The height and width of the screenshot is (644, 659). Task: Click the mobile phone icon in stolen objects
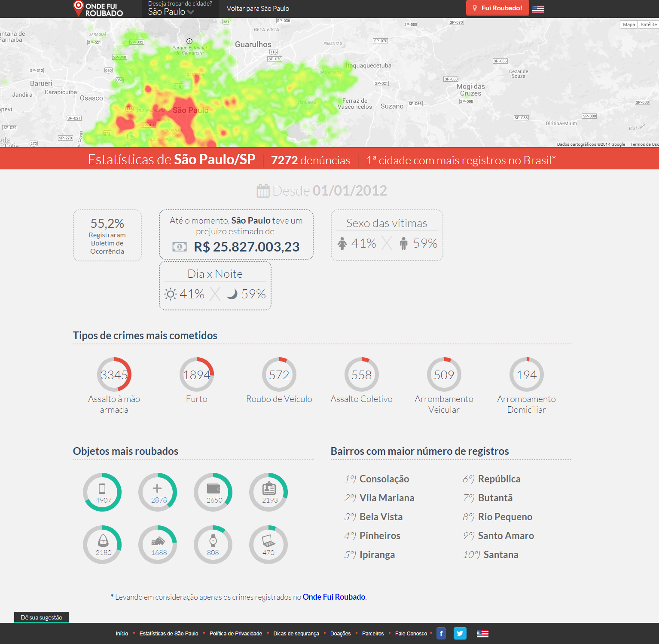pos(102,489)
